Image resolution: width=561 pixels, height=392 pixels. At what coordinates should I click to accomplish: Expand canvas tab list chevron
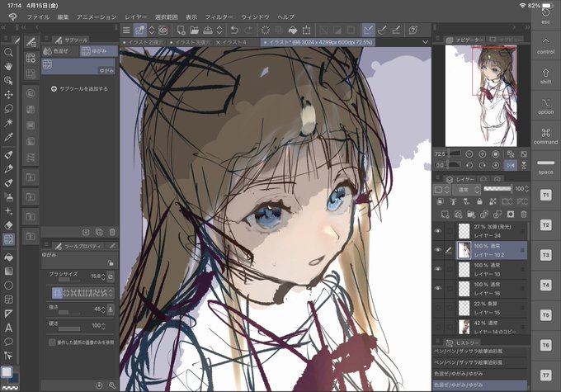tap(425, 42)
